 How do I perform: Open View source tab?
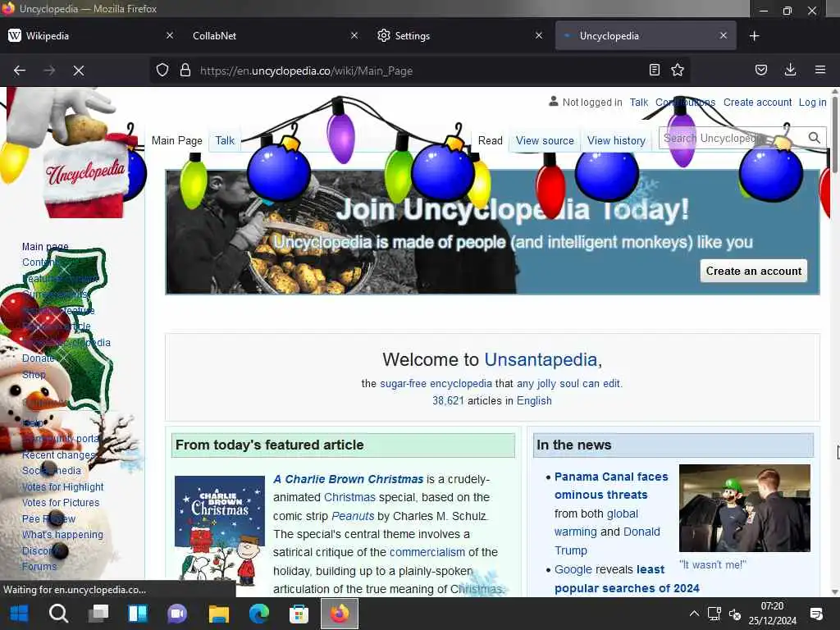click(x=545, y=140)
